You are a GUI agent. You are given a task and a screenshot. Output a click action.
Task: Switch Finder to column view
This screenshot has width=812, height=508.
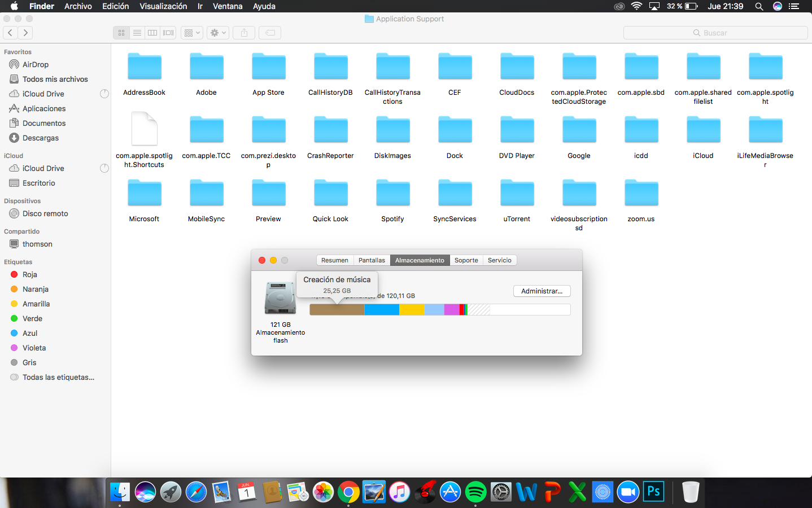152,33
